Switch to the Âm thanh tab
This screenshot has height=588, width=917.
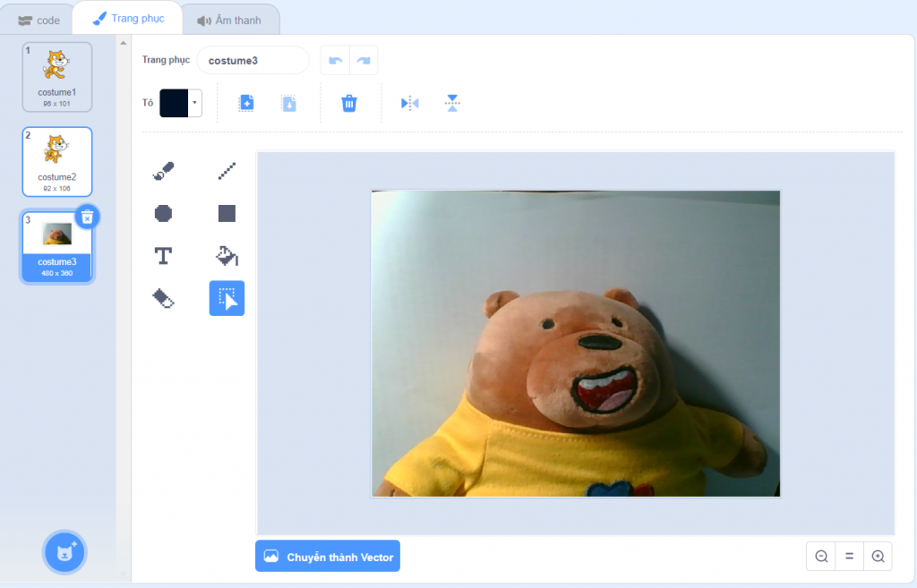pos(230,21)
